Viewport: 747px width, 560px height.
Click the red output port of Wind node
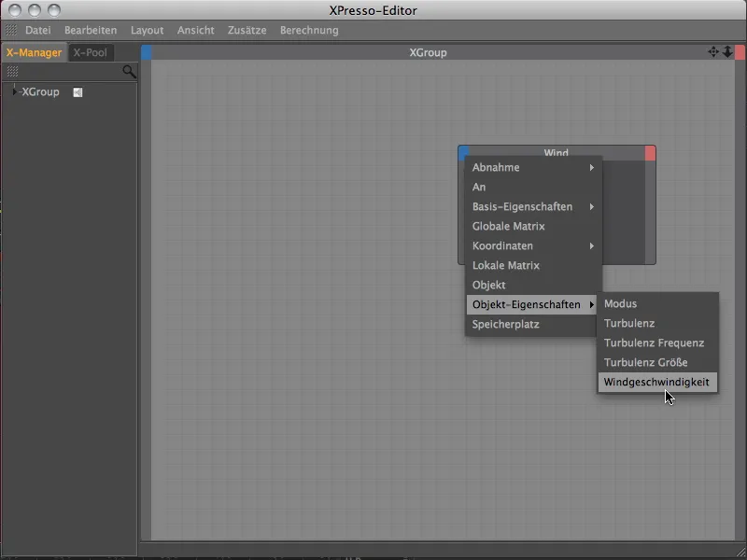[x=650, y=153]
